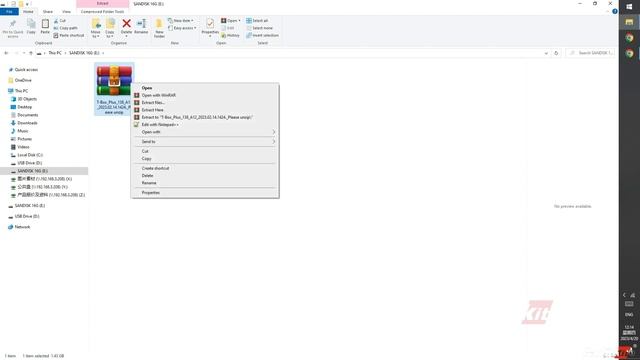Screen dimensions: 640x360
Task: Click Pin to Quick access in ribbon
Action: pos(13,28)
